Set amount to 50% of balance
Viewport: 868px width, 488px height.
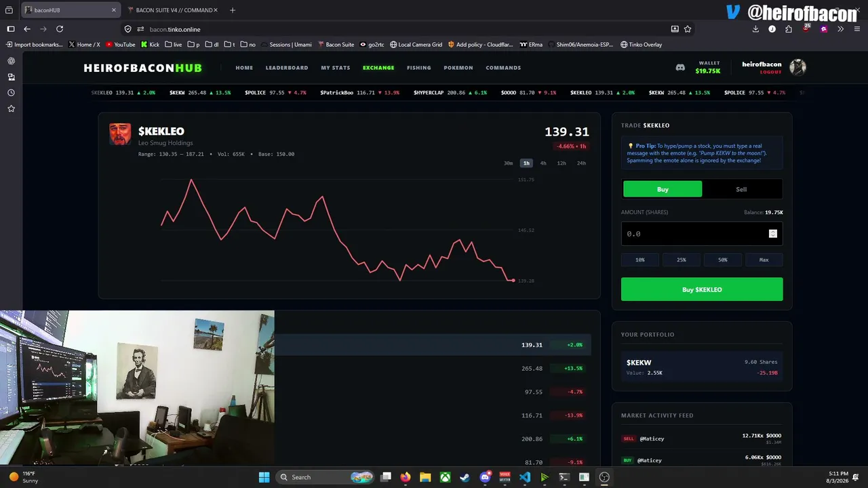point(723,260)
